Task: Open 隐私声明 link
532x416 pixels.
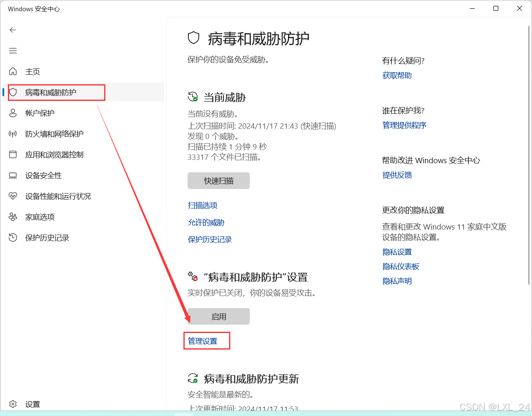Action: pyautogui.click(x=397, y=281)
